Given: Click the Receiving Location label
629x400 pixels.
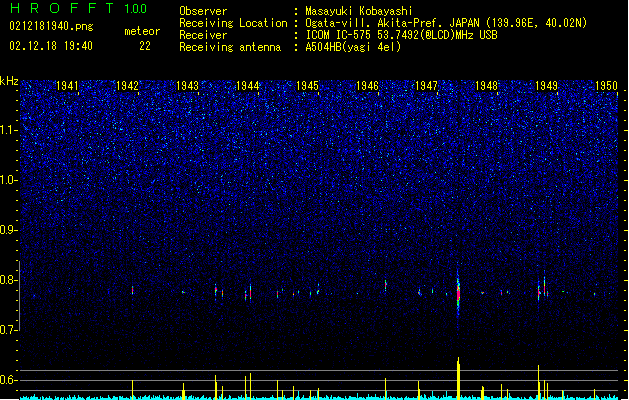Looking at the screenshot, I should tap(233, 23).
